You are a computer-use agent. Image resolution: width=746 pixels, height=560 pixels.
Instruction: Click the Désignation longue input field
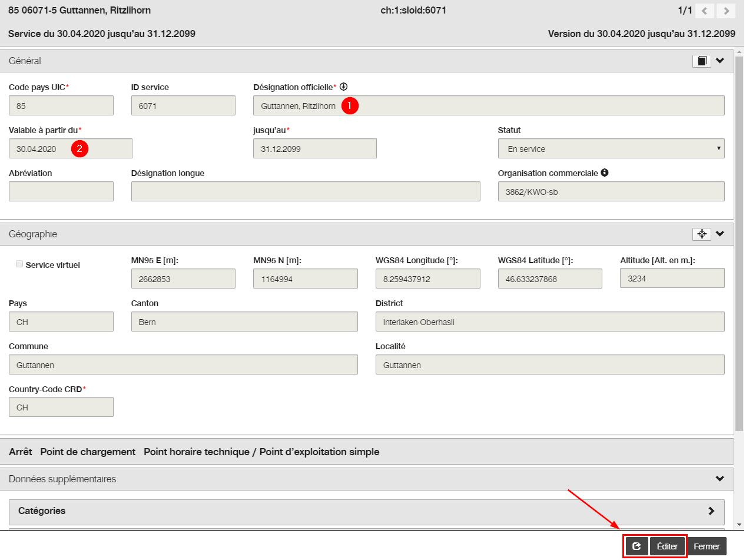306,191
